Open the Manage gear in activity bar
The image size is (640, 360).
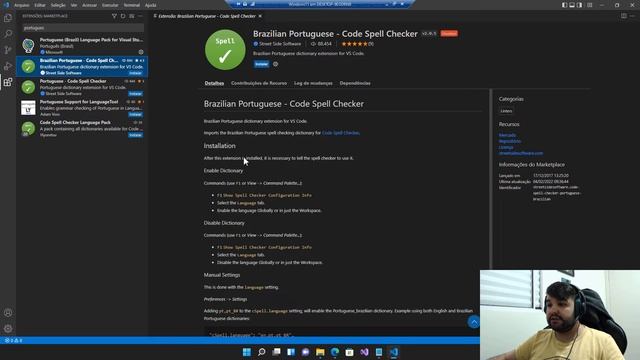coord(8,328)
